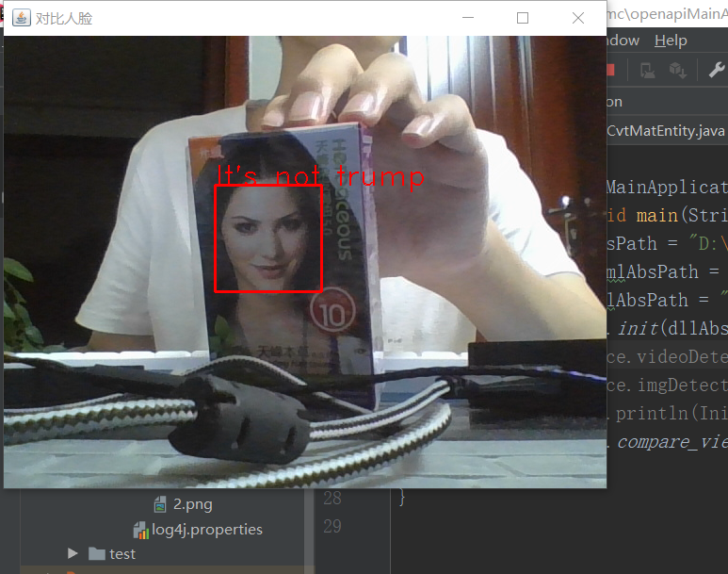Image resolution: width=728 pixels, height=574 pixels.
Task: Click the 对比人脸 window title text
Action: [x=64, y=19]
